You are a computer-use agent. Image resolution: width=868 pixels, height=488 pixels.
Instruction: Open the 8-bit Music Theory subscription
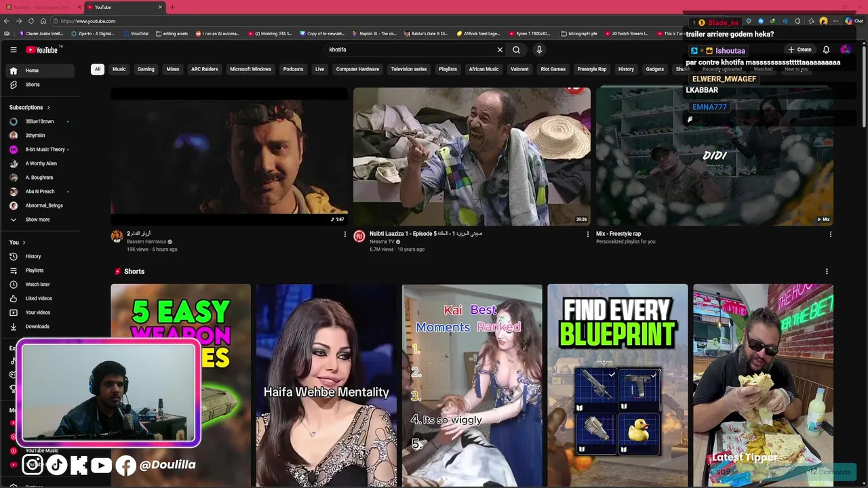(x=41, y=150)
